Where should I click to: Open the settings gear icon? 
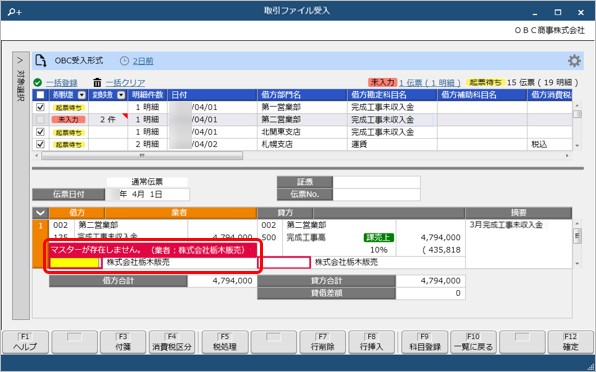[574, 61]
